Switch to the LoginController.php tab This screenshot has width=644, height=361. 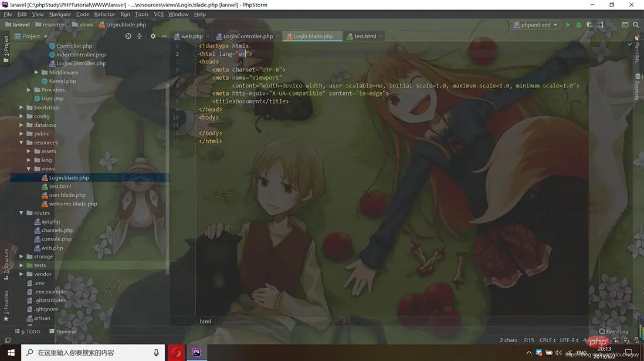tap(248, 36)
